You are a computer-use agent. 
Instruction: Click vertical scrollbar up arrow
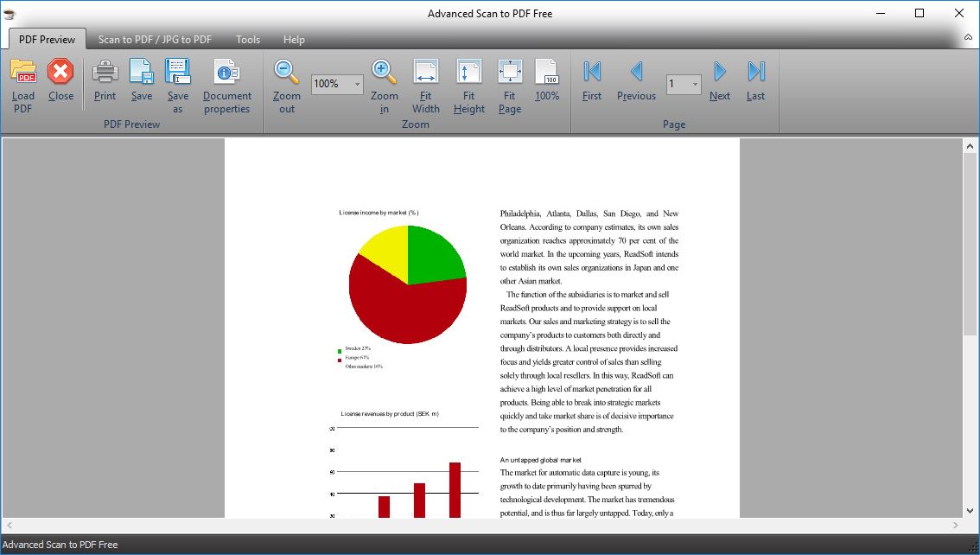pos(970,146)
